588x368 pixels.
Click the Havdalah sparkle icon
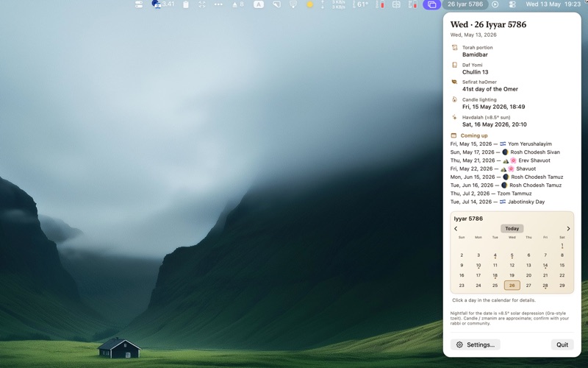(454, 117)
